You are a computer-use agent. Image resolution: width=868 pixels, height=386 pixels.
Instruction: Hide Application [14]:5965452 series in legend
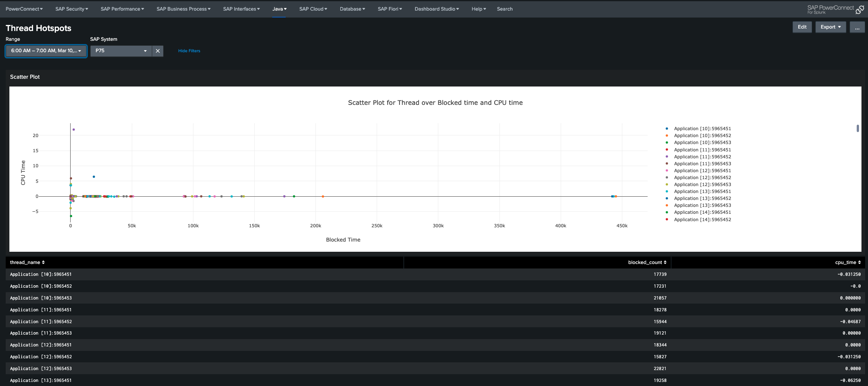pyautogui.click(x=702, y=220)
